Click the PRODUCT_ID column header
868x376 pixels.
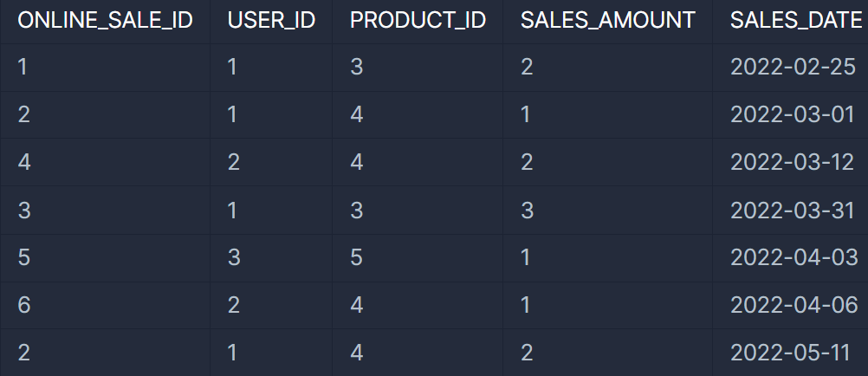coord(418,21)
